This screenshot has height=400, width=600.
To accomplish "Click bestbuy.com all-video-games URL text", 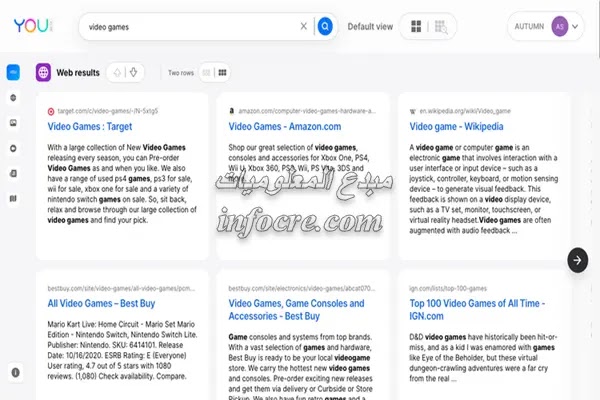I will (121, 288).
